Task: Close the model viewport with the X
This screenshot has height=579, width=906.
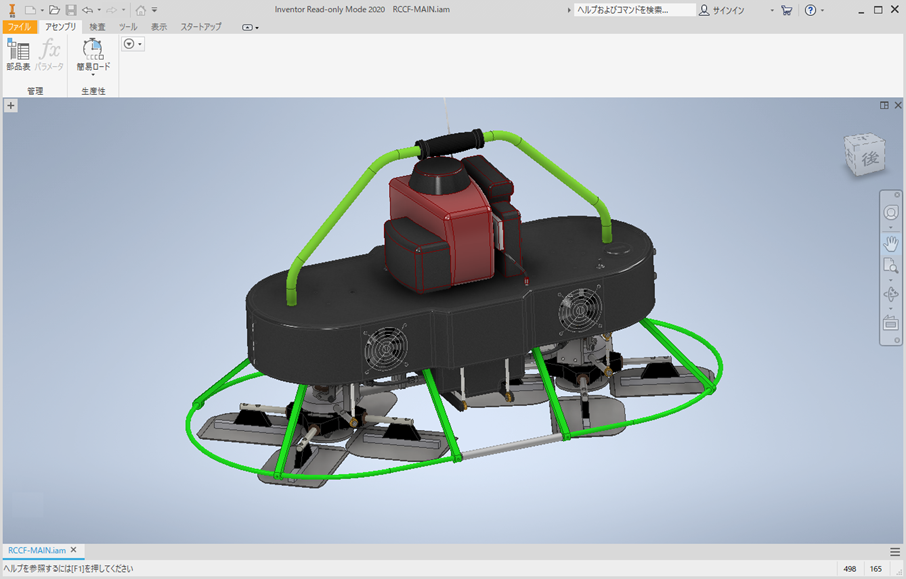Action: point(898,105)
